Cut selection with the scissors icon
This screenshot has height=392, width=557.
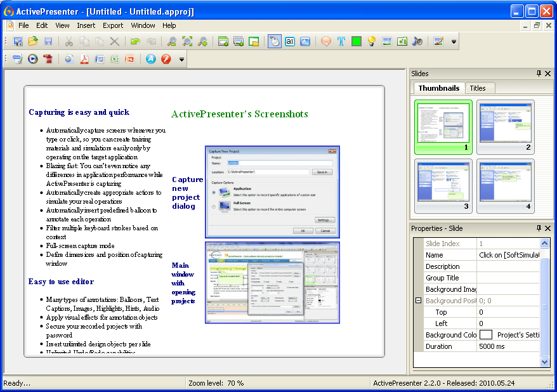click(x=69, y=41)
